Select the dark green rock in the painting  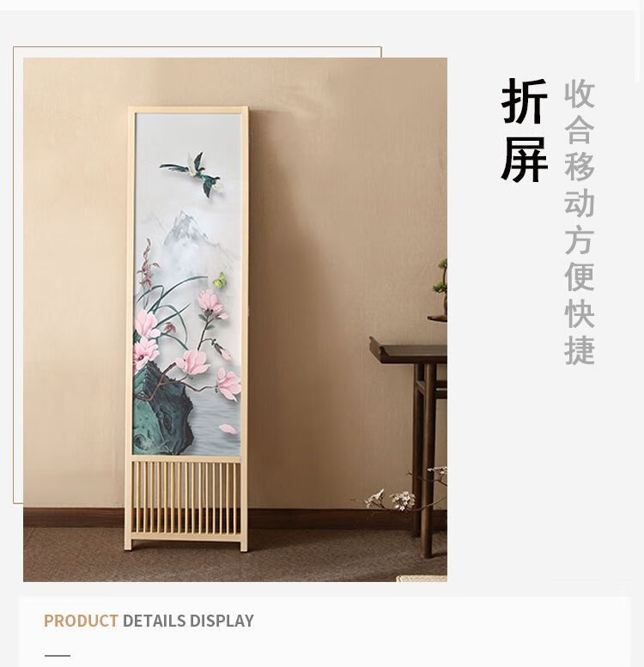pos(162,410)
